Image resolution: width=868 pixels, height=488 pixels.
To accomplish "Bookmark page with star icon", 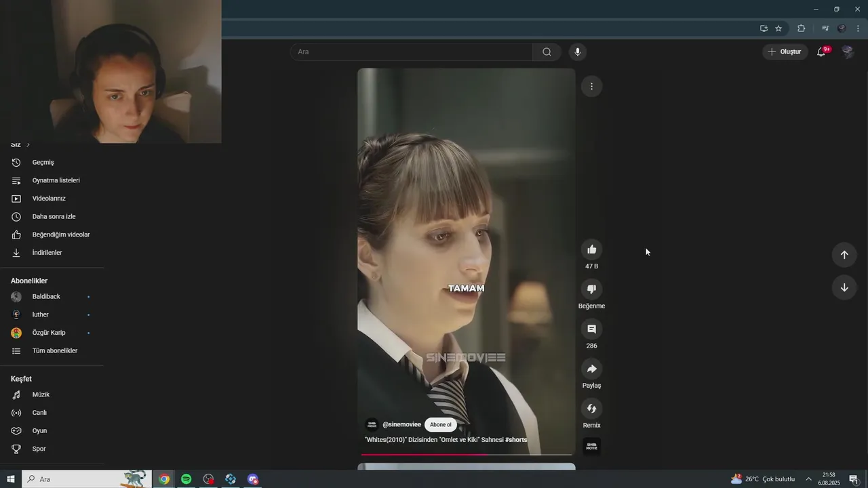I will (x=778, y=28).
